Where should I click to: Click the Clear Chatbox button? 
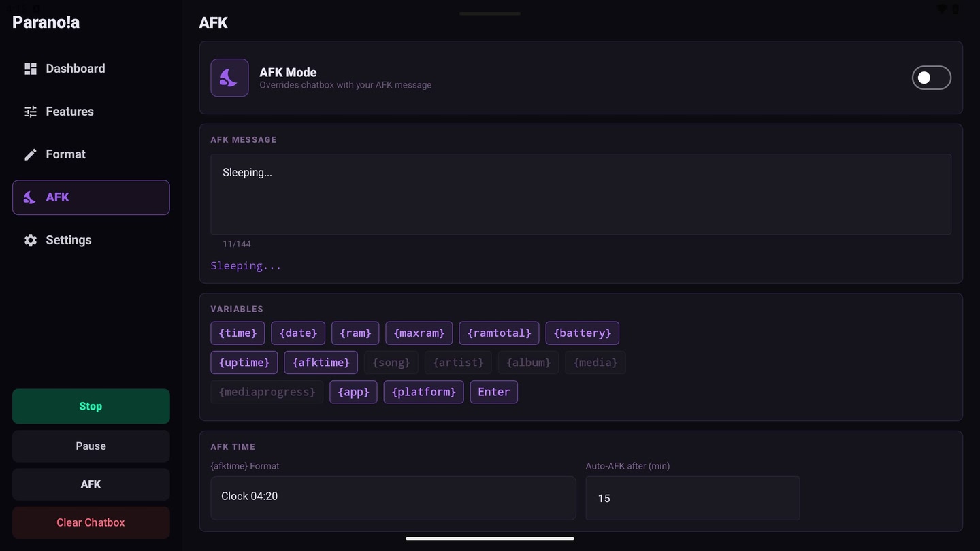(x=91, y=522)
